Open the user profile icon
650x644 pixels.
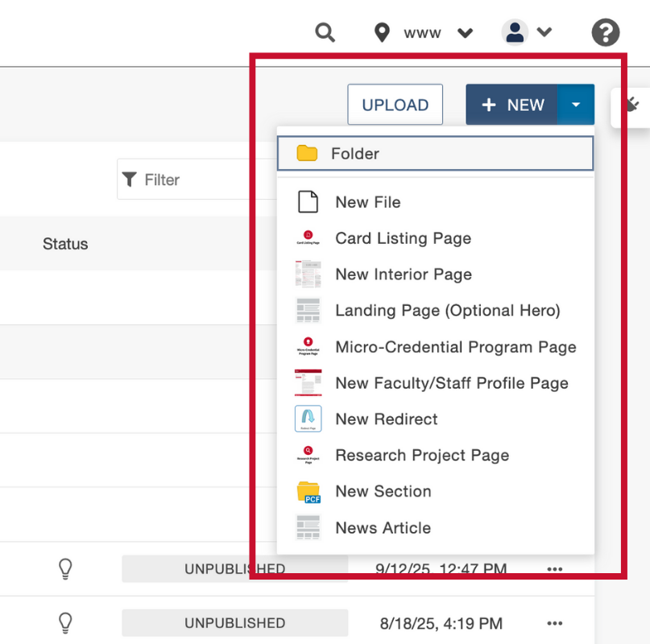515,32
